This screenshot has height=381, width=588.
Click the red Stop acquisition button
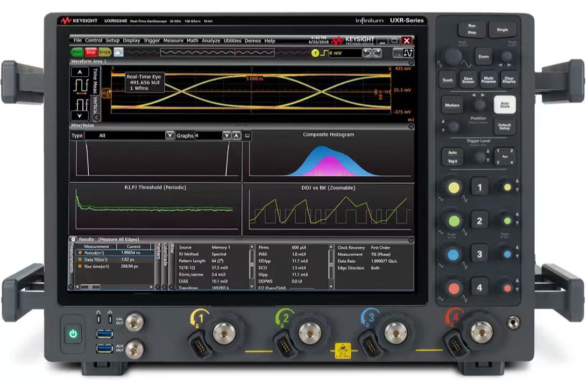(90, 52)
